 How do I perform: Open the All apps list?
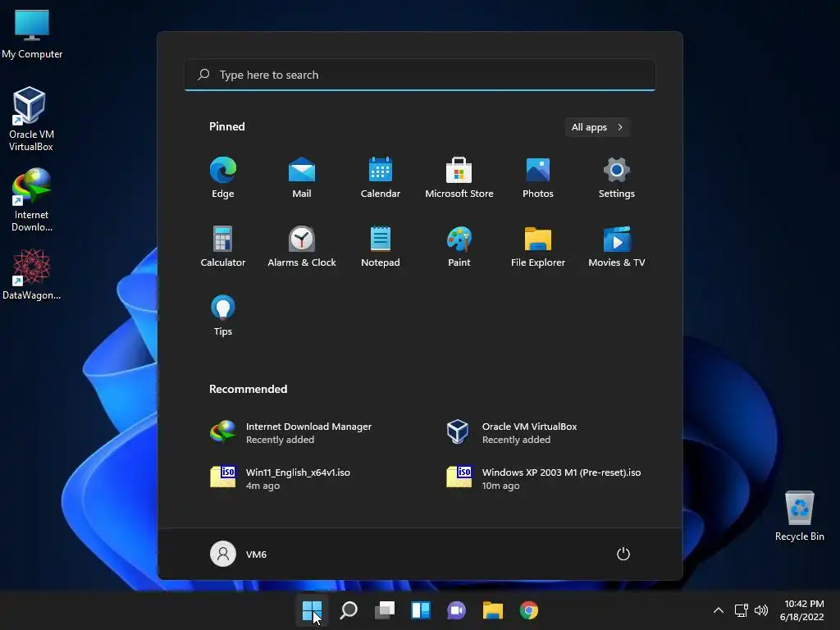pos(597,127)
